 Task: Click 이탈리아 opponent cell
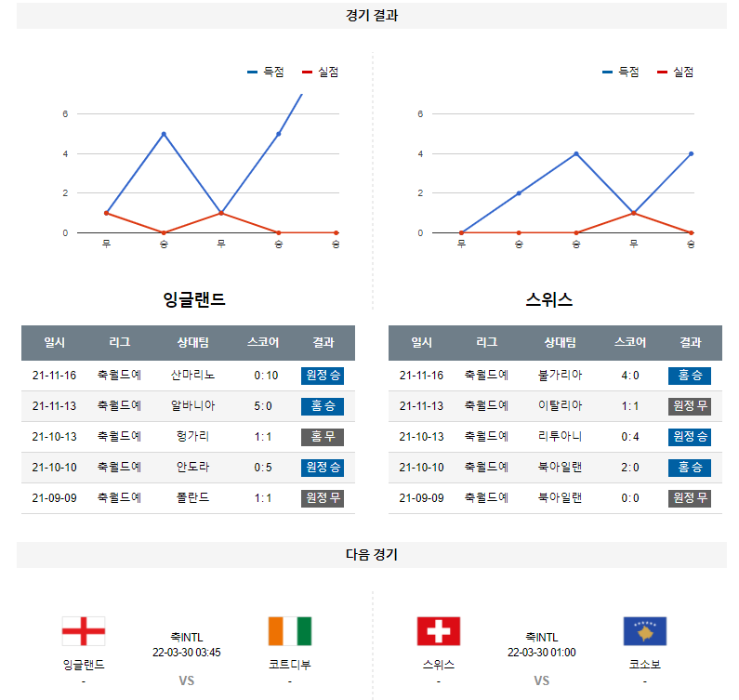560,406
